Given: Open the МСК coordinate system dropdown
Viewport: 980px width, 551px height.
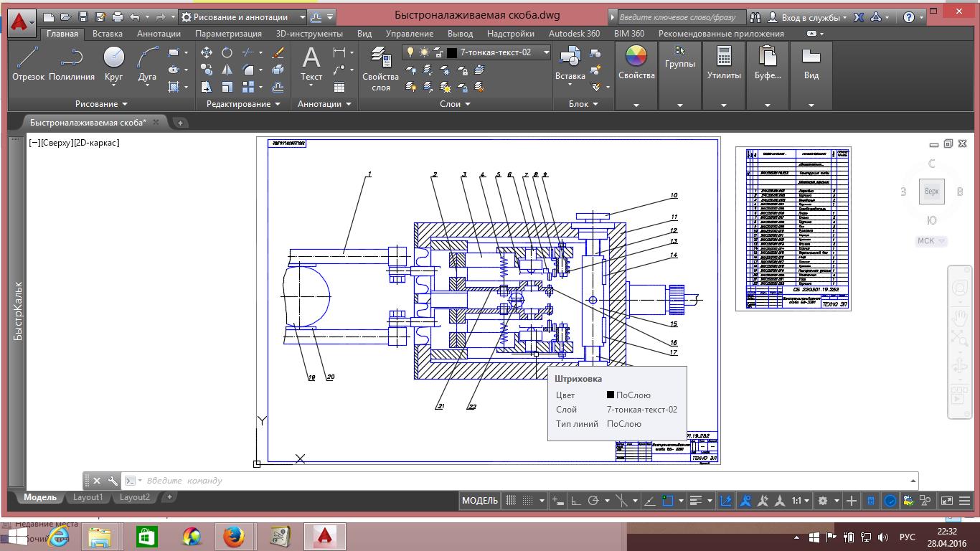Looking at the screenshot, I should click(x=931, y=241).
